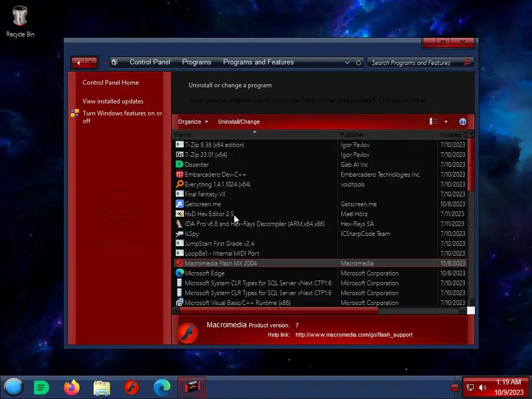This screenshot has width=532, height=399.
Task: Select the 7-Zip 9.38 (x64 edition) row
Action: click(320, 144)
